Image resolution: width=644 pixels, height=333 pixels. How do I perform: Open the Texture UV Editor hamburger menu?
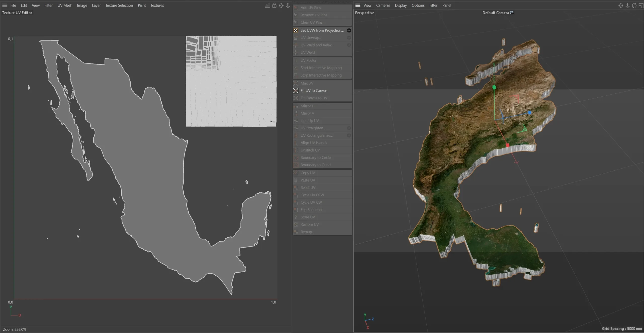[x=5, y=5]
